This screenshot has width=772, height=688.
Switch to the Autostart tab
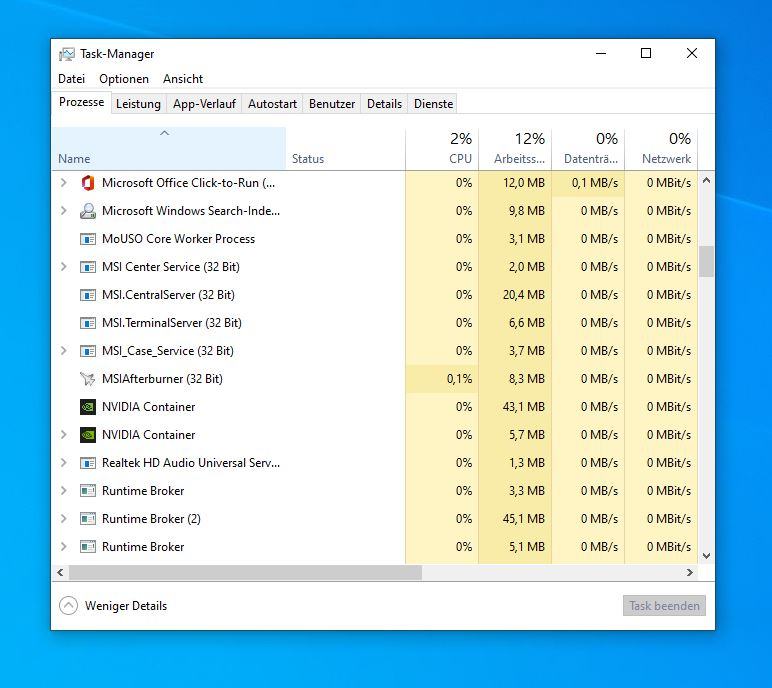click(x=272, y=104)
